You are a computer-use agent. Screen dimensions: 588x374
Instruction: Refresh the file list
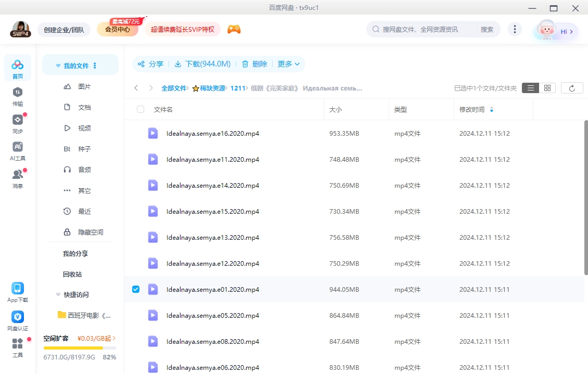(572, 87)
